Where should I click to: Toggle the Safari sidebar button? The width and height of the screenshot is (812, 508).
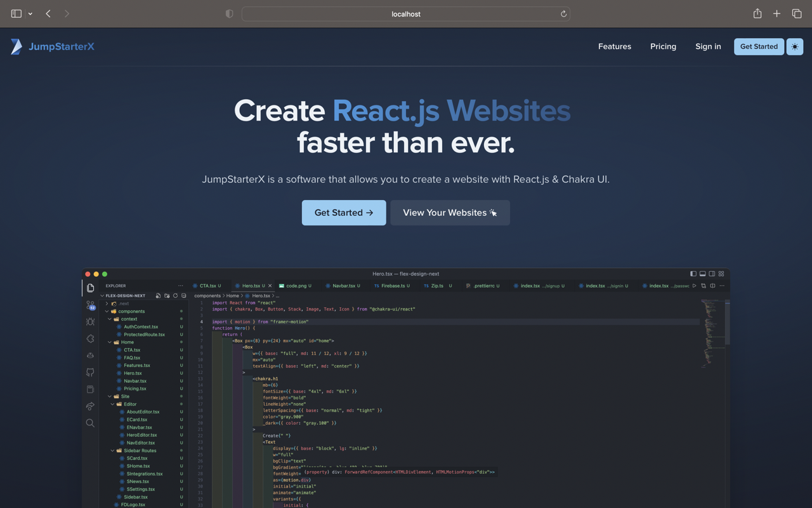tap(16, 13)
